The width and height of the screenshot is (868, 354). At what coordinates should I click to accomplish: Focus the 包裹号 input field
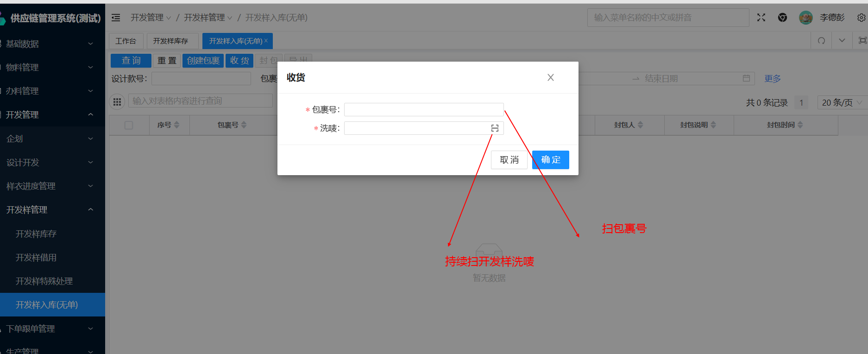coord(423,110)
